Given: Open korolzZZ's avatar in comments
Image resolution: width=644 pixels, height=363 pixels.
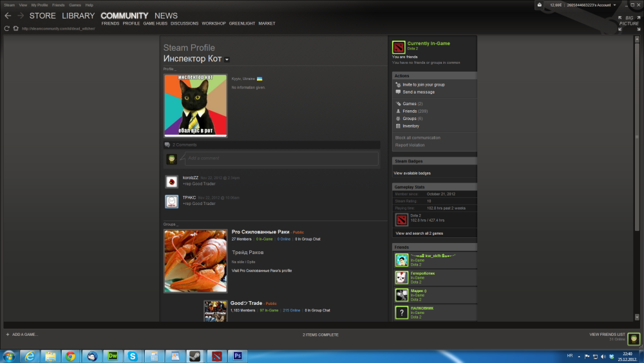Looking at the screenshot, I should coord(171,182).
